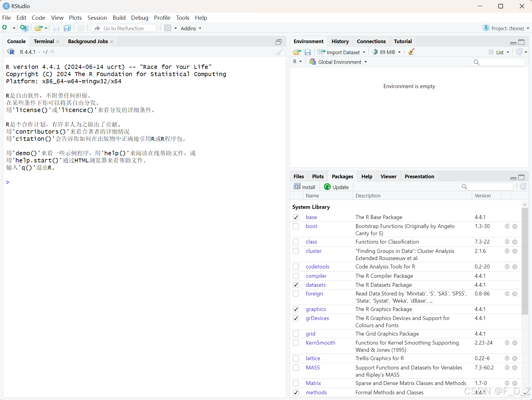This screenshot has width=532, height=400.
Task: Switch to the Background Jobs tab
Action: click(x=88, y=41)
